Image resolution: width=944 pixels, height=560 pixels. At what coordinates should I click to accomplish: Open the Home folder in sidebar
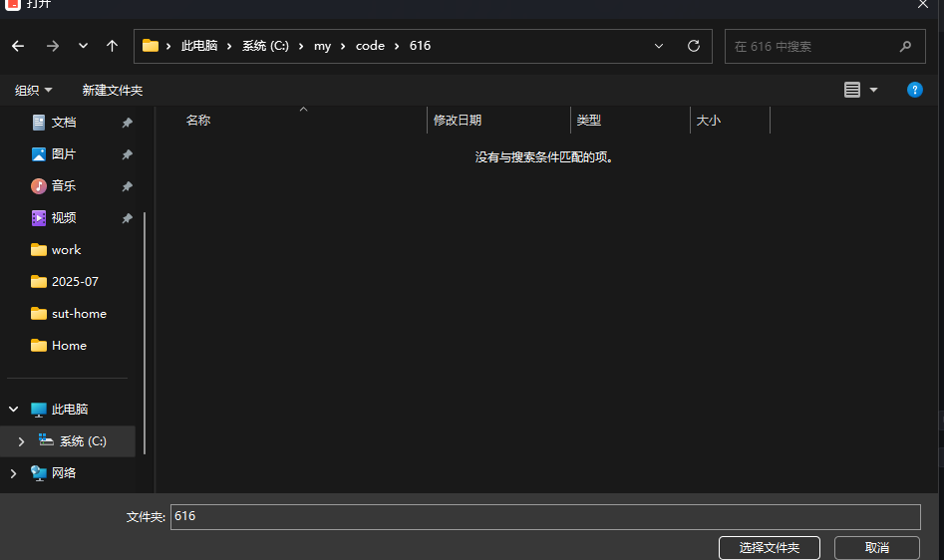tap(68, 346)
